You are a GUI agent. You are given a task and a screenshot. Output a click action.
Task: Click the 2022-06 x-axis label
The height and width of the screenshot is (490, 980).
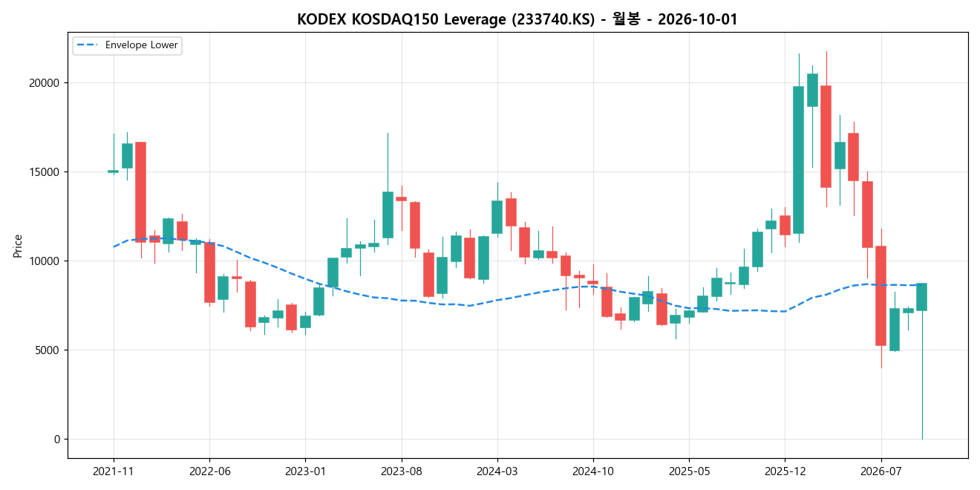click(x=209, y=471)
